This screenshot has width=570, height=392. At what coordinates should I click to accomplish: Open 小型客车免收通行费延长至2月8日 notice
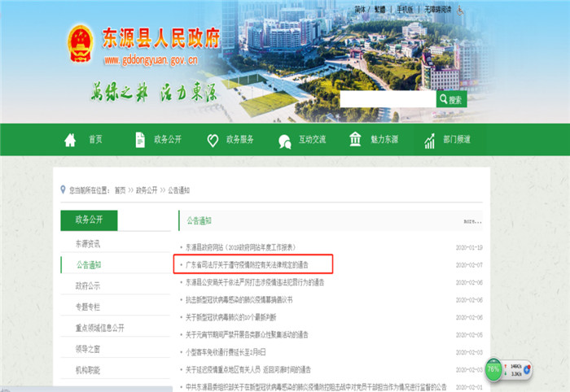coord(226,352)
